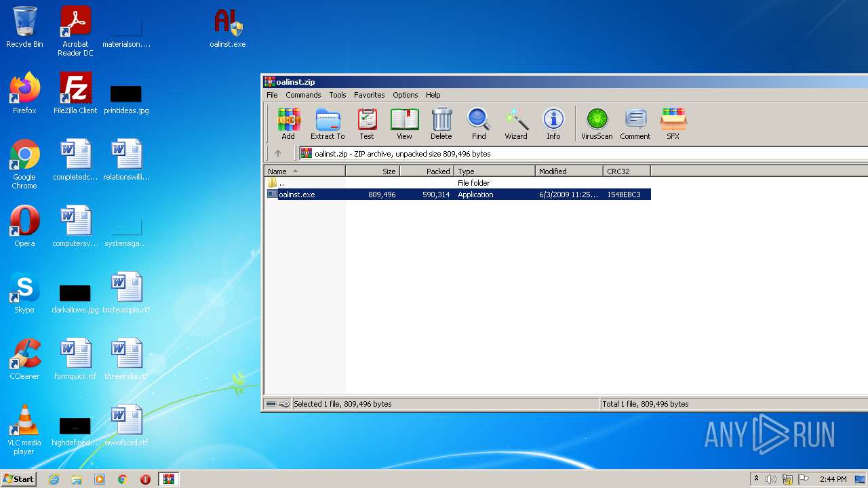Open Internet Explorer from the taskbar

coord(54,479)
